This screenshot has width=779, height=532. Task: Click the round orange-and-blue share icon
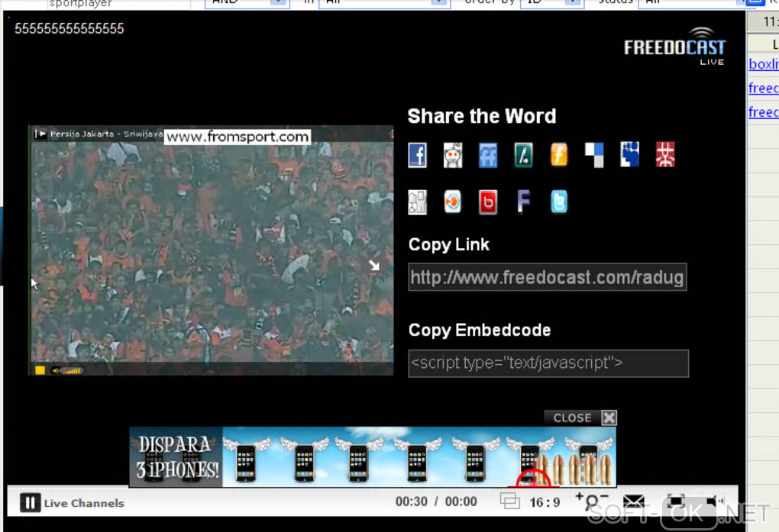tap(453, 202)
